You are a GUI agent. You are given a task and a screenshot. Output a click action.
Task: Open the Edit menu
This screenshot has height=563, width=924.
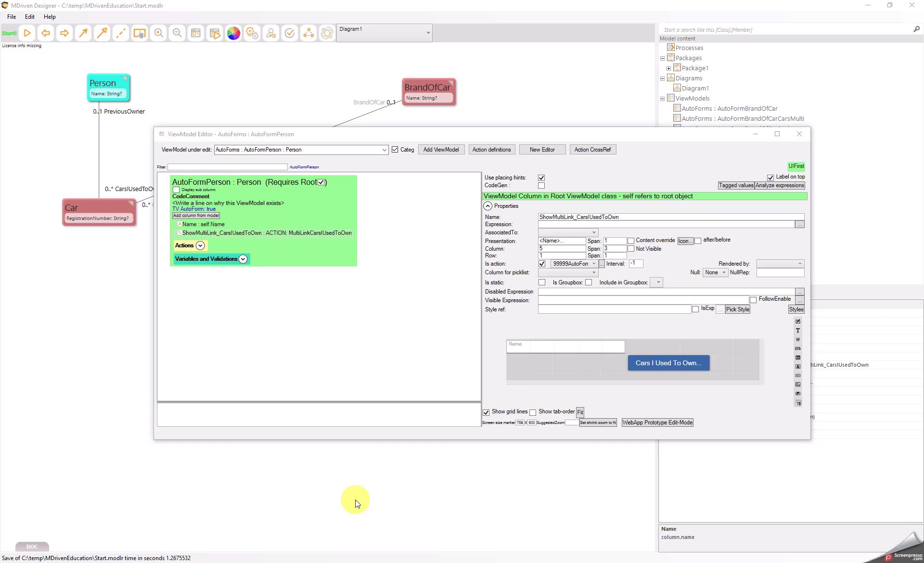point(30,16)
